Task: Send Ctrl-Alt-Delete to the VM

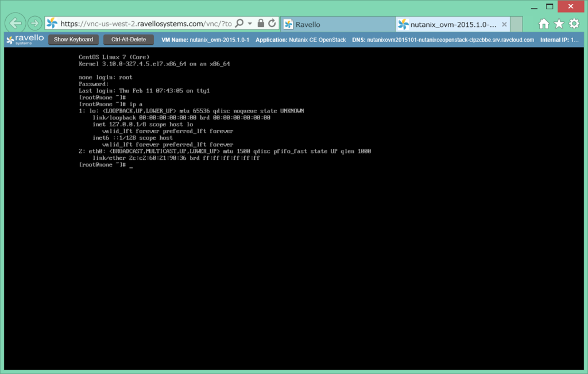Action: [129, 40]
